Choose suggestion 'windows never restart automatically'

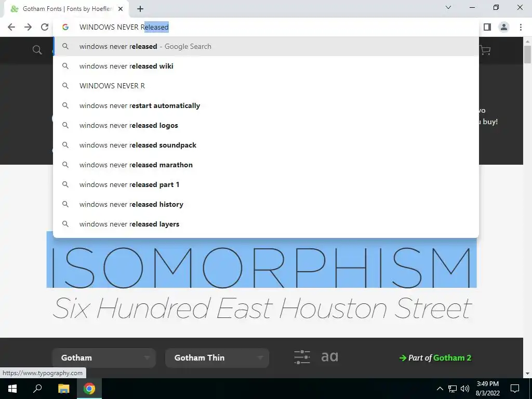pos(266,105)
